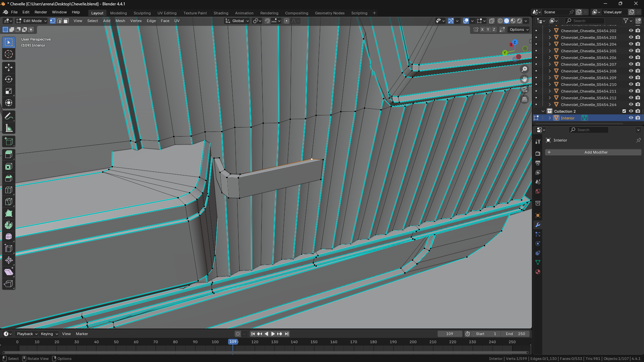Open the Playback dropdown in timeline

[27, 334]
